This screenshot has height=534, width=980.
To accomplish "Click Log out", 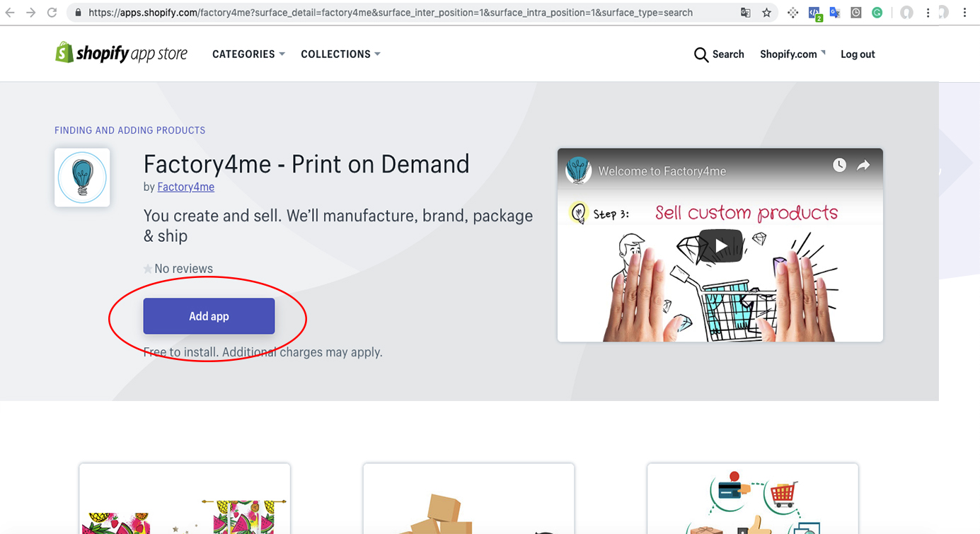I will (858, 54).
